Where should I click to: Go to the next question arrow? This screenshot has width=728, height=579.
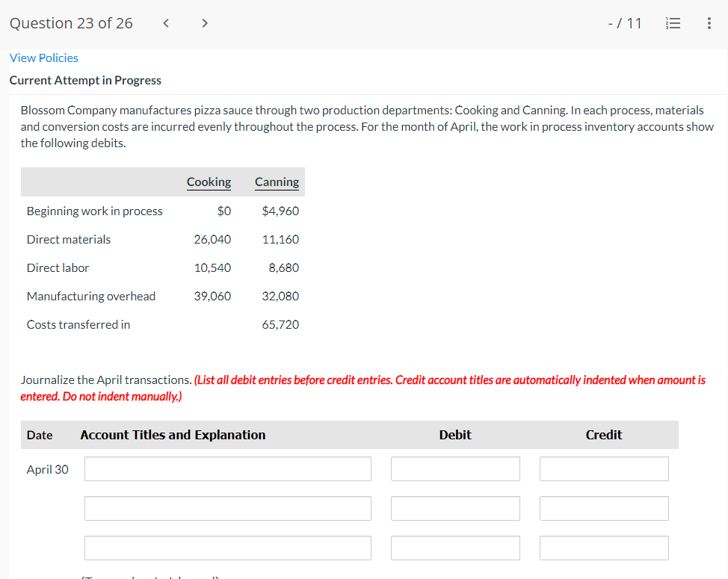click(204, 22)
